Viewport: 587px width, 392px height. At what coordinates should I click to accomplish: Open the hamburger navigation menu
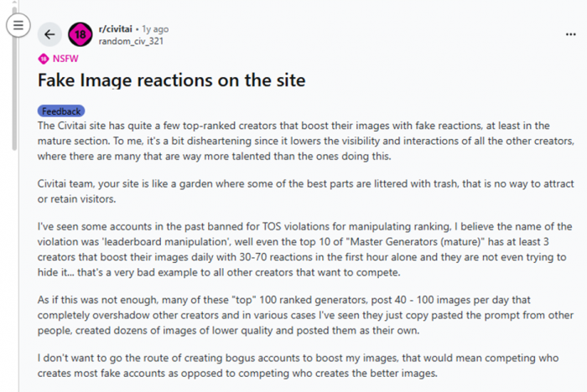pyautogui.click(x=18, y=25)
